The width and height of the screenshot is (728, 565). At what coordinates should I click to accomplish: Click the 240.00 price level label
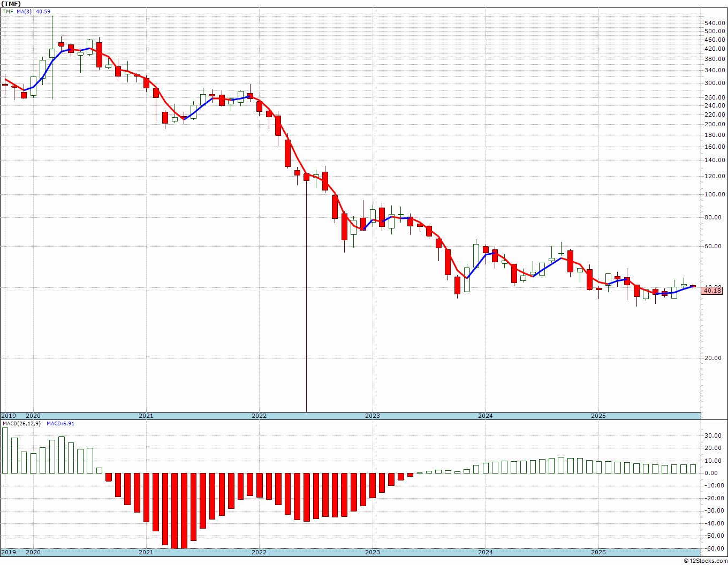pos(715,105)
